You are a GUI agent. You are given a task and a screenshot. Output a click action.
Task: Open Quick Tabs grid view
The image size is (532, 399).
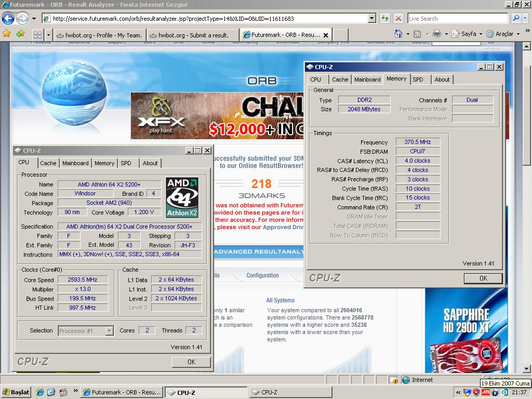click(x=37, y=35)
